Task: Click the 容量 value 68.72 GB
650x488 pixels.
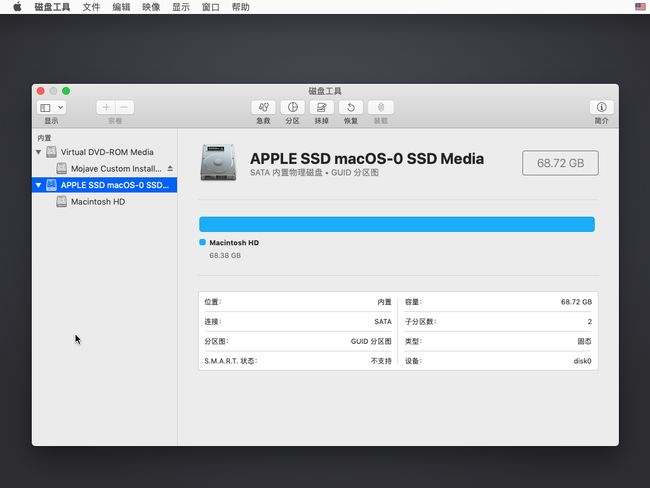Action: coord(576,302)
